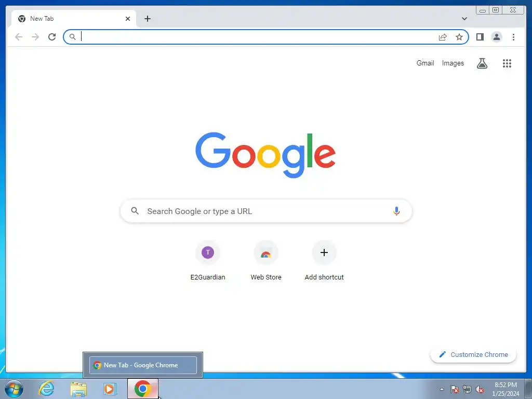Image resolution: width=532 pixels, height=399 pixels.
Task: Open Action Center flag icon
Action: (x=454, y=389)
